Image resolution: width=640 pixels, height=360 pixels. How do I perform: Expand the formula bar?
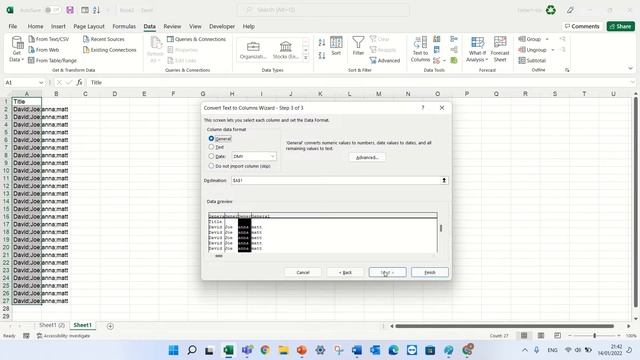click(632, 82)
